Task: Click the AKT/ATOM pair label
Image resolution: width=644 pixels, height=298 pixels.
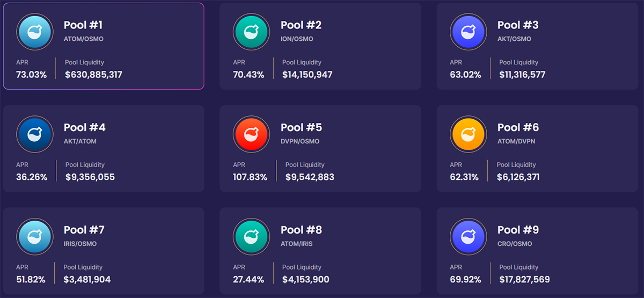Action: [80, 142]
